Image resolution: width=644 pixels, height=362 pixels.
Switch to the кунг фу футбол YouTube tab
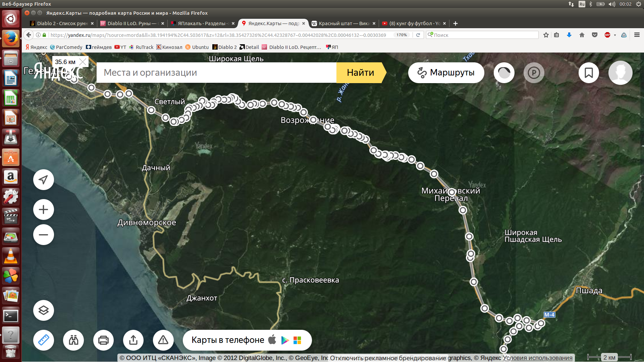point(415,23)
